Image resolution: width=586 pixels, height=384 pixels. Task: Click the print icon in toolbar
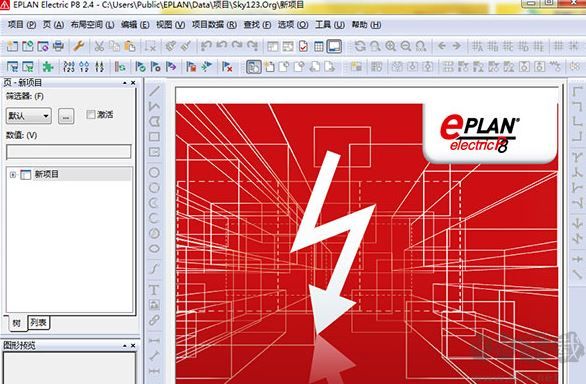58,46
